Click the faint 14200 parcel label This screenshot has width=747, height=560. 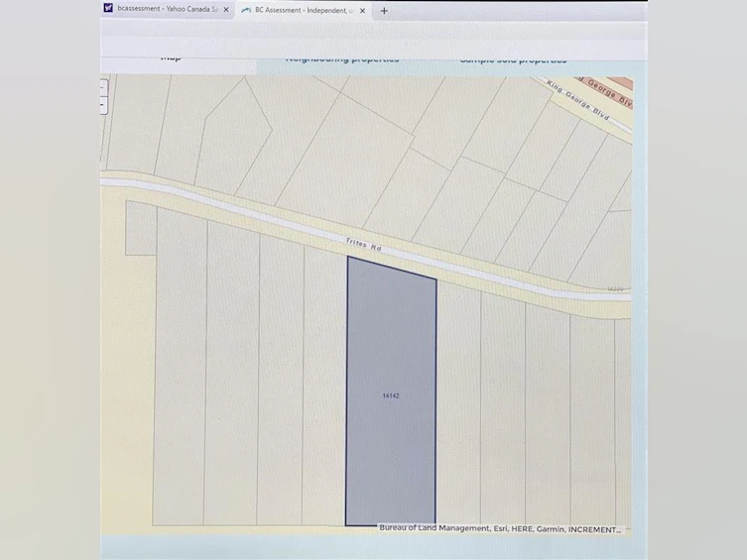tap(615, 288)
